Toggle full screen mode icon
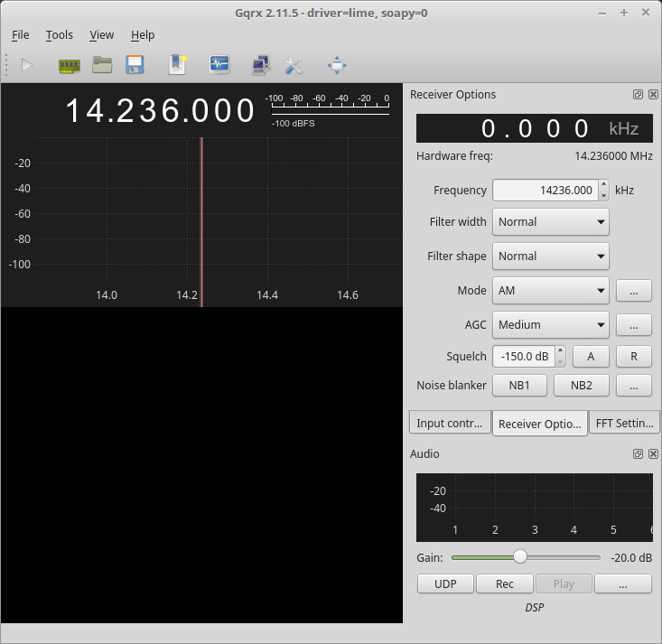Image resolution: width=662 pixels, height=644 pixels. coord(337,65)
